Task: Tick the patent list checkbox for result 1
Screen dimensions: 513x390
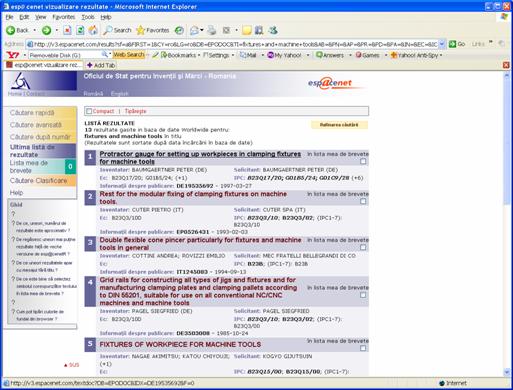Action: pyautogui.click(x=363, y=161)
